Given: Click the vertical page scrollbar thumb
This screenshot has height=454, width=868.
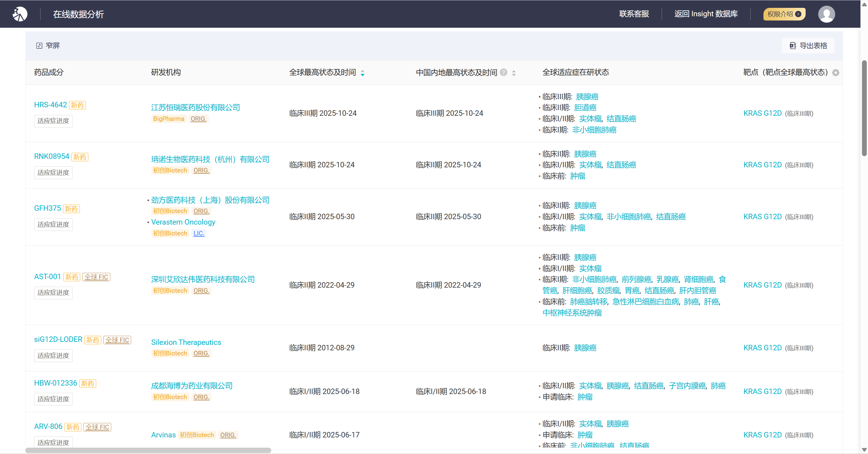Looking at the screenshot, I should point(864,108).
